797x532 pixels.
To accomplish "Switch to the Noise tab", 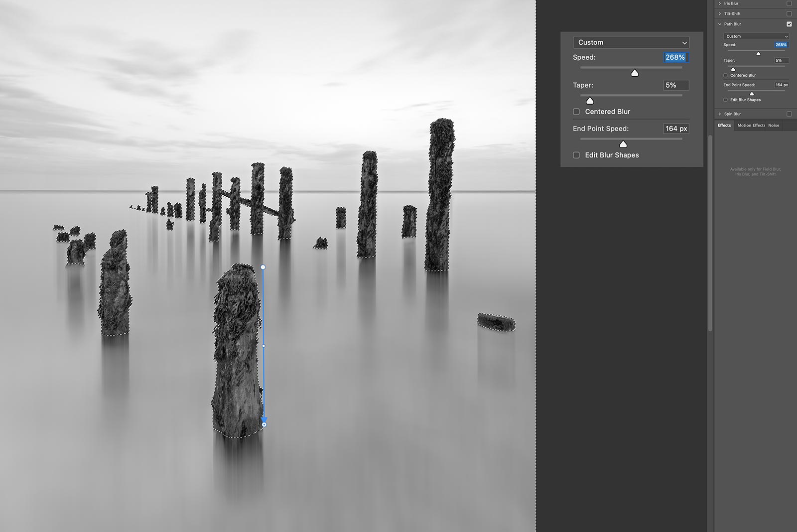I will [774, 126].
